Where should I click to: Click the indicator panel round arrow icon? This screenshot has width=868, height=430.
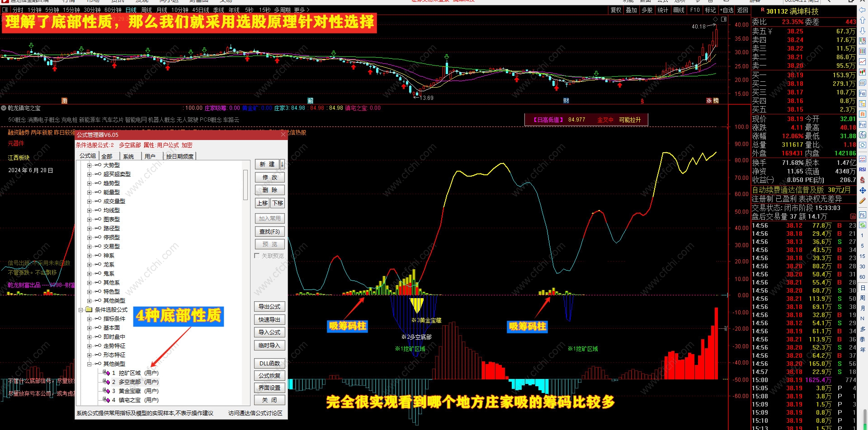4,108
